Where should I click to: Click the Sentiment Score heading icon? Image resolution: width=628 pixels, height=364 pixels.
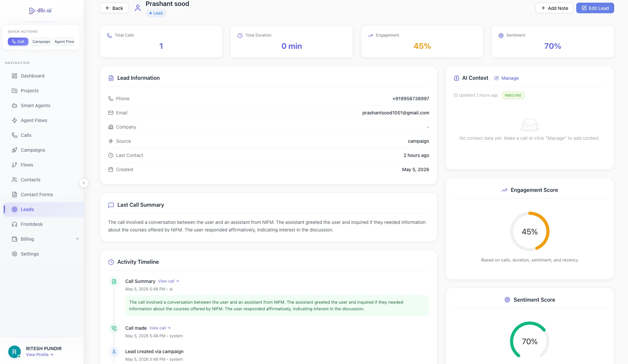(x=507, y=300)
